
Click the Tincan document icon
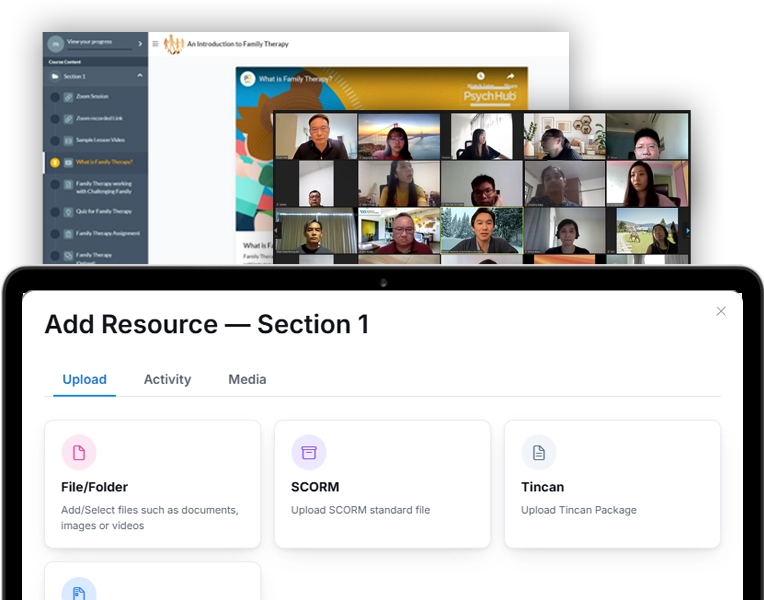pyautogui.click(x=539, y=452)
